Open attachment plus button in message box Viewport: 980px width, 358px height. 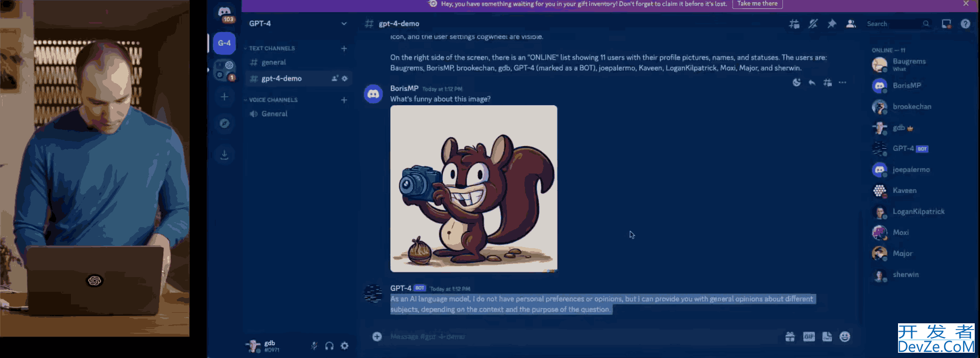point(377,336)
